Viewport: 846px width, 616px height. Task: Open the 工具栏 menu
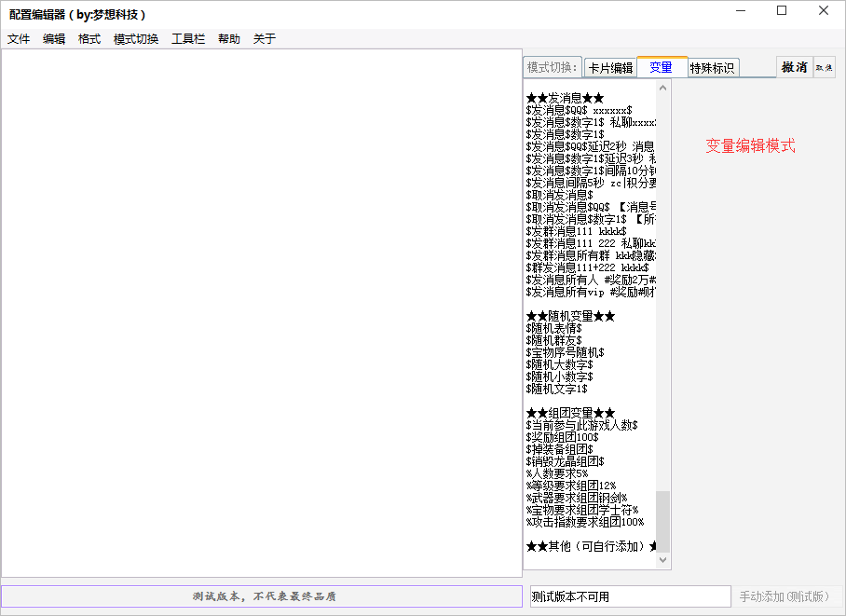point(186,38)
